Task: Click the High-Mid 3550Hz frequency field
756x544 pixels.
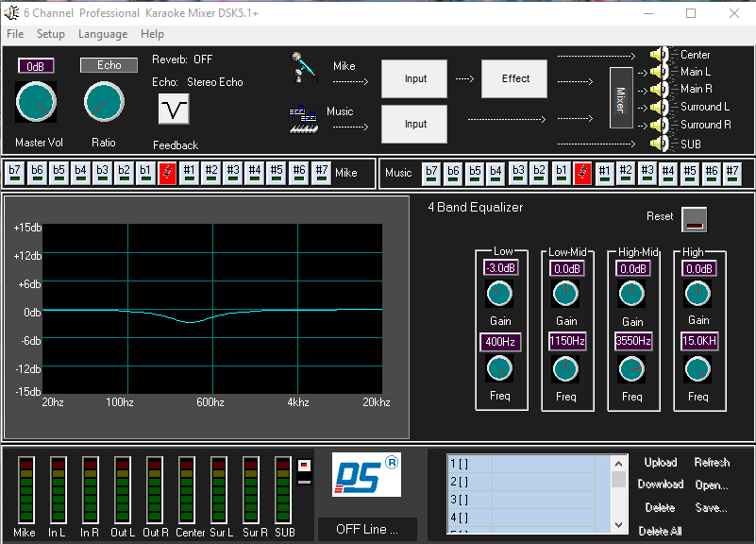Action: pyautogui.click(x=633, y=341)
